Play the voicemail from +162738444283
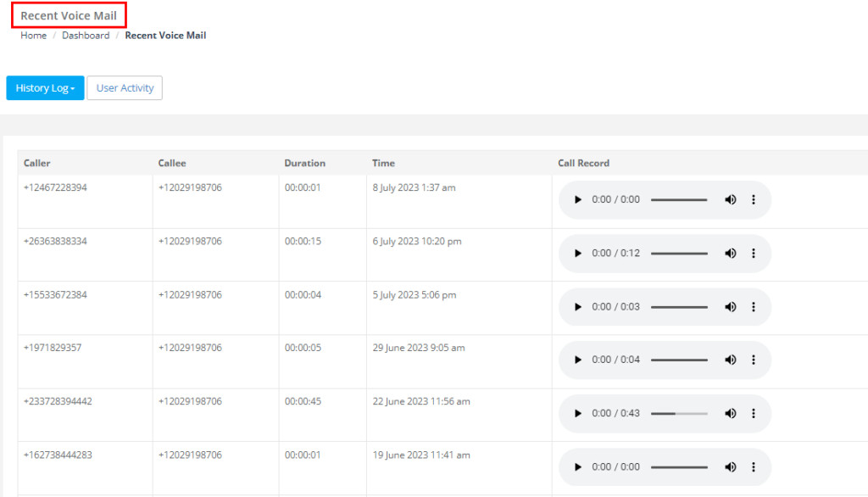 click(x=577, y=467)
